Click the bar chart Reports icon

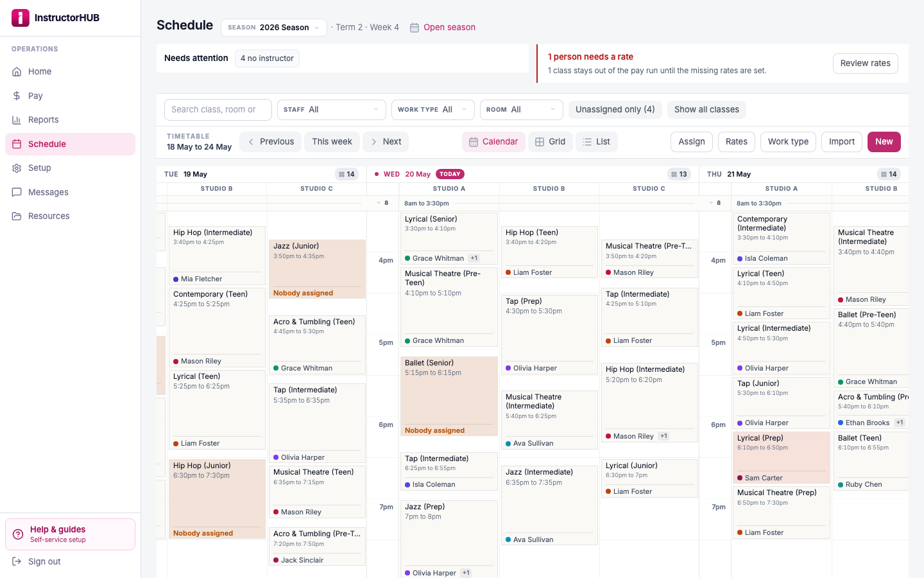[17, 119]
